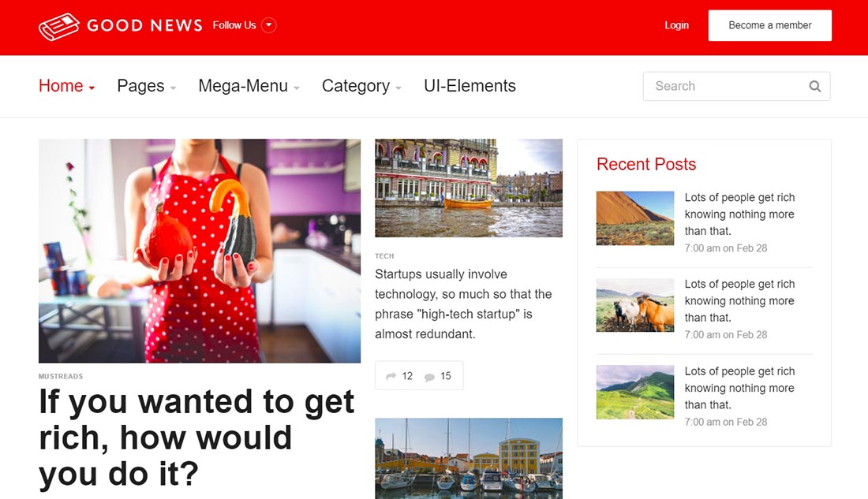The height and width of the screenshot is (499, 868).
Task: Open the Category navigation menu
Action: [361, 86]
